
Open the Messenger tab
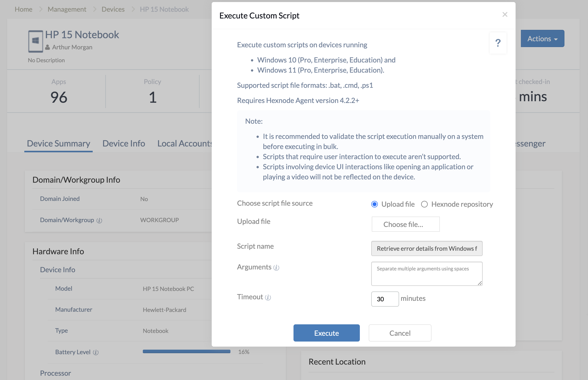[x=530, y=143]
